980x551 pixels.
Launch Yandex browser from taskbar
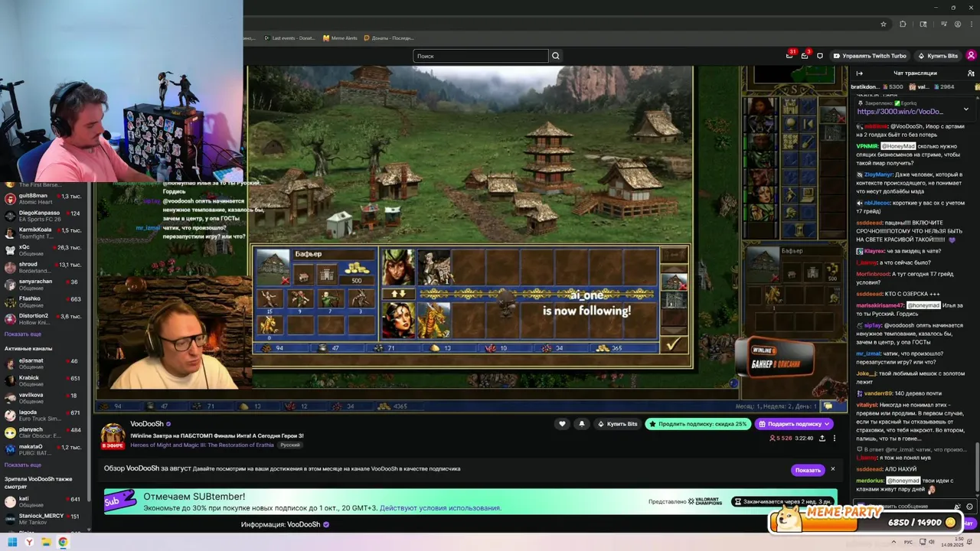pos(29,543)
